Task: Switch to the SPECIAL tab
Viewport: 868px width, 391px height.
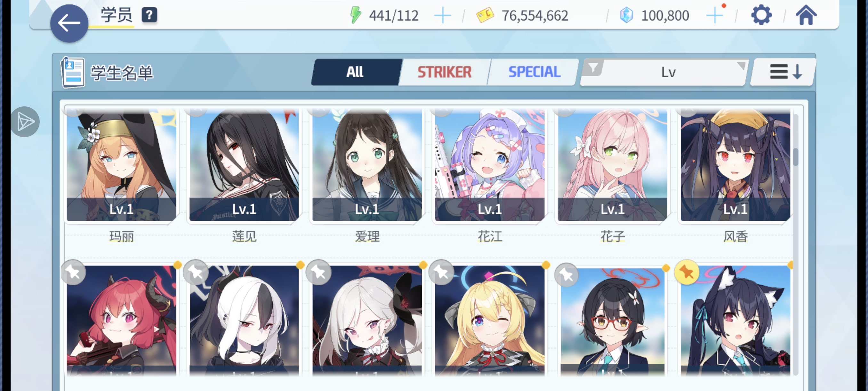Action: (534, 72)
